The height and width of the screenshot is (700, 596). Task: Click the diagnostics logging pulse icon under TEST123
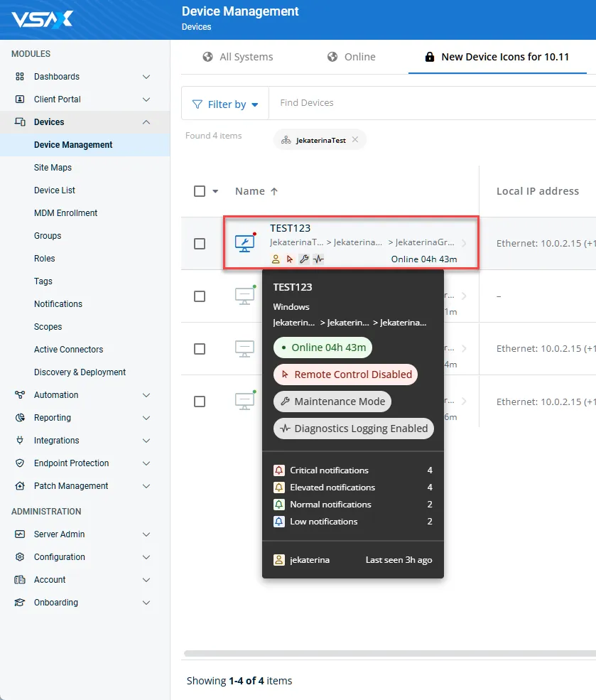coord(319,259)
